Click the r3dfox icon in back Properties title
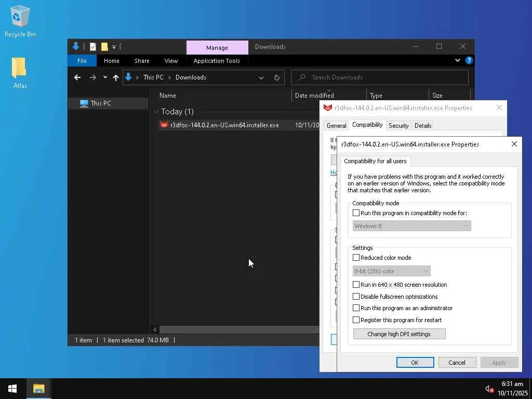This screenshot has width=532, height=399. click(328, 108)
